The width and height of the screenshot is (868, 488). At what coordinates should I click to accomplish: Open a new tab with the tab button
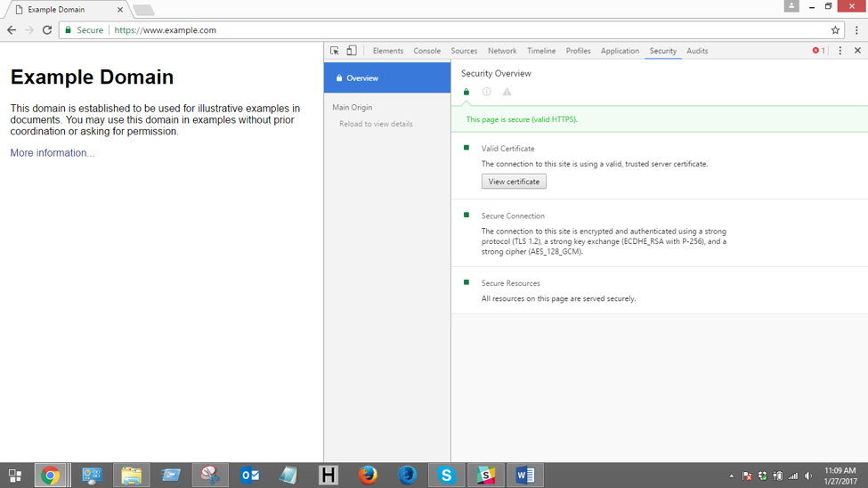click(x=143, y=10)
